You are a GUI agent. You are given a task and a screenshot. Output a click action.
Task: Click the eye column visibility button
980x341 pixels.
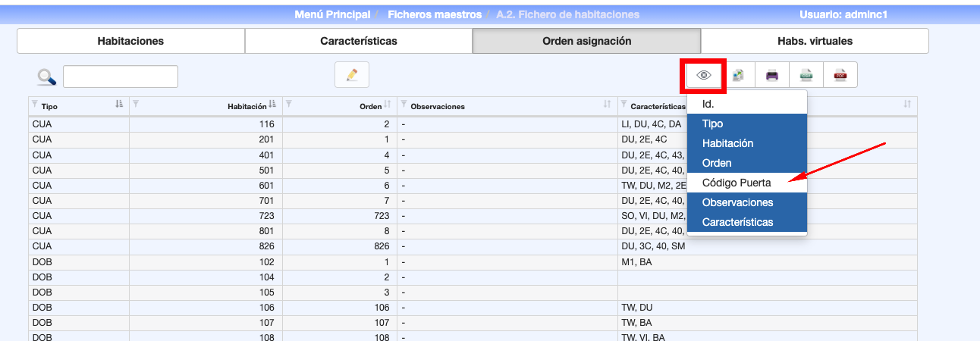(x=703, y=75)
